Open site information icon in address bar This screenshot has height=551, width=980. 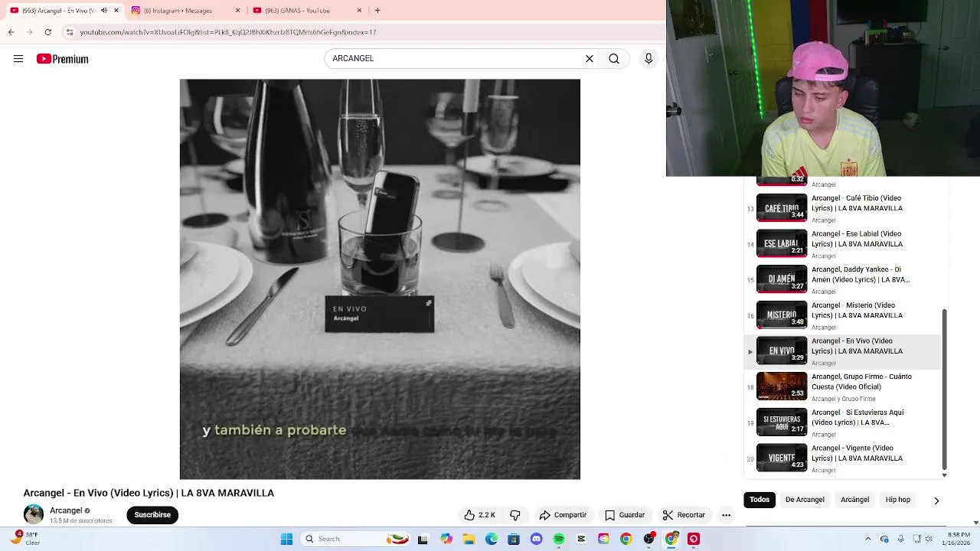pos(70,32)
